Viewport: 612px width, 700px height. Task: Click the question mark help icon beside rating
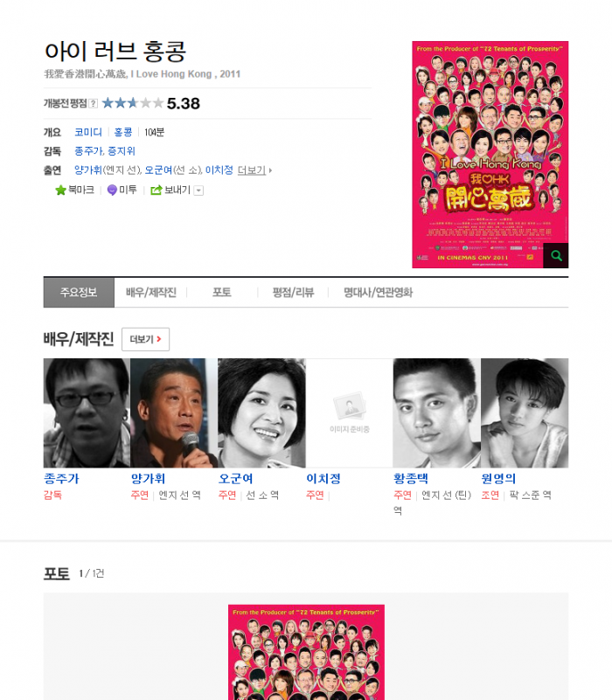93,104
